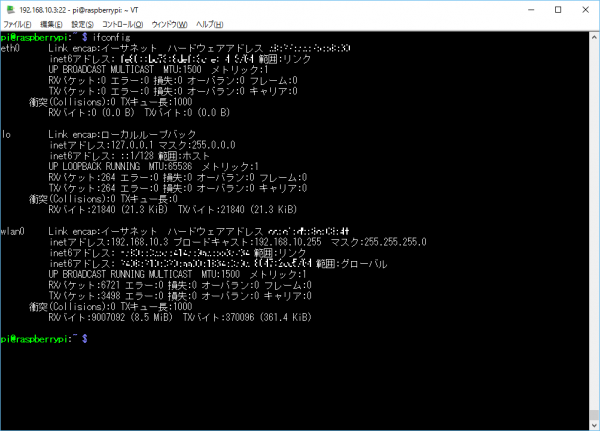Screen dimensions: 600x431
Task: Click the TX bytes 370096 value
Action: pos(240,317)
